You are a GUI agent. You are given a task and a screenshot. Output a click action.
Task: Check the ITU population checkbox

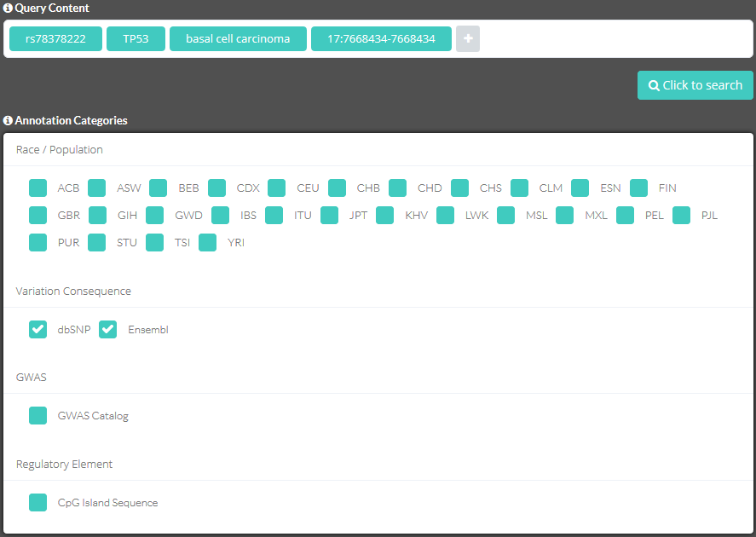(274, 216)
